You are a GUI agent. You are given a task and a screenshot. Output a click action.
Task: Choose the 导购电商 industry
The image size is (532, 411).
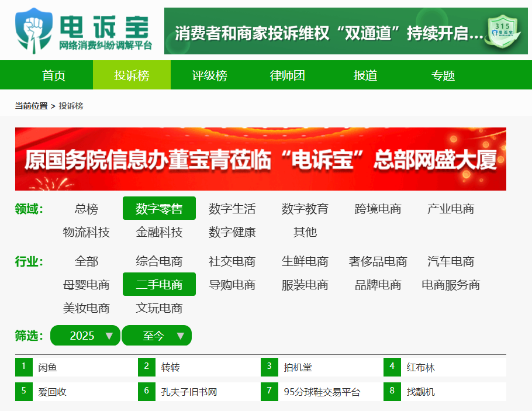point(232,284)
